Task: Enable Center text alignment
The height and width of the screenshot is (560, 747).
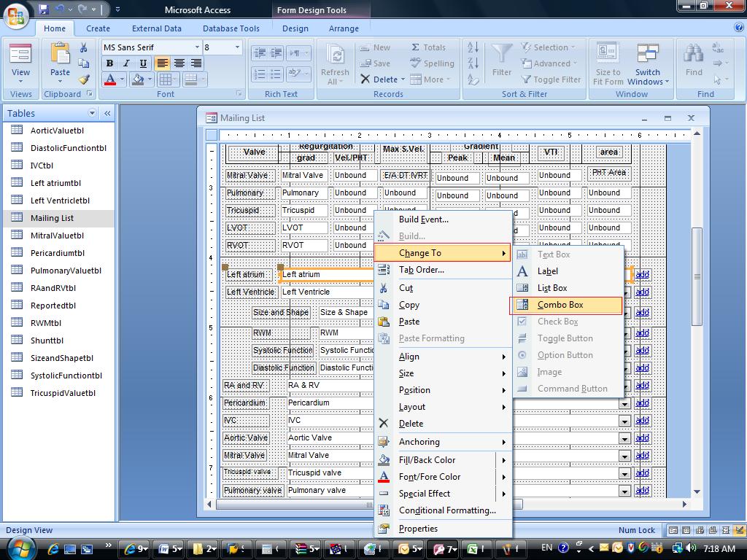Action: 179,63
